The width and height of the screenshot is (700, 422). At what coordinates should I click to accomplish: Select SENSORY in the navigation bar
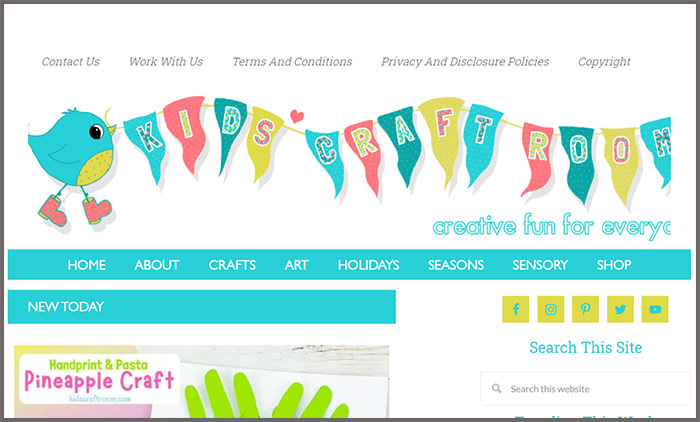tap(540, 265)
